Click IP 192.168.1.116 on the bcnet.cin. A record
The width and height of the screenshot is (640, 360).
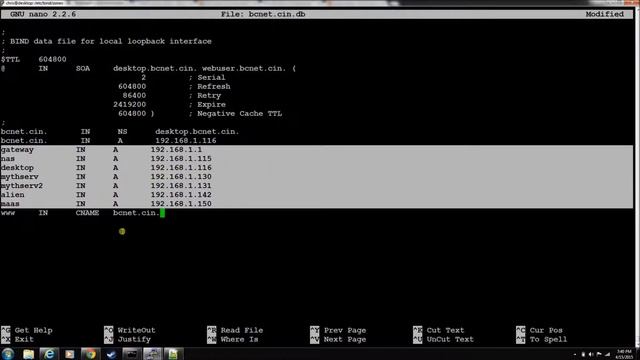(x=186, y=141)
